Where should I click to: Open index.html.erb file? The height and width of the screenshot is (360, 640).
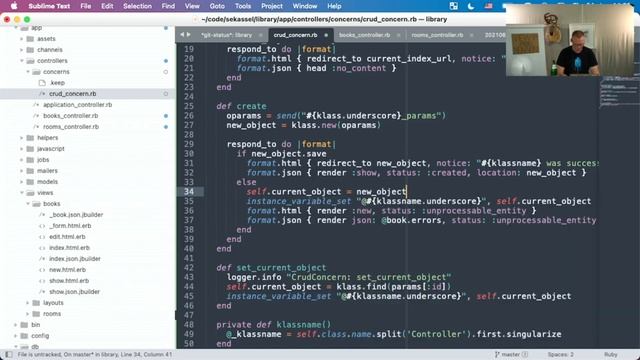69,248
